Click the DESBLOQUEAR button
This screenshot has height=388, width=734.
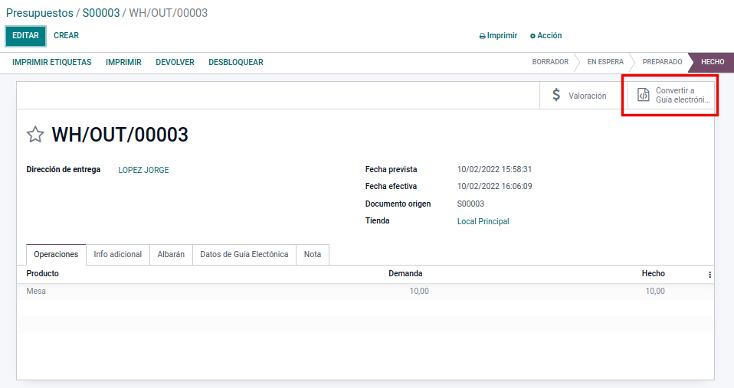[236, 62]
